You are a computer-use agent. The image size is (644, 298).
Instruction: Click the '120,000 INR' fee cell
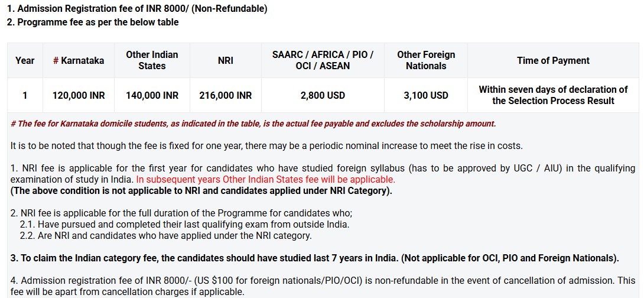(x=79, y=95)
